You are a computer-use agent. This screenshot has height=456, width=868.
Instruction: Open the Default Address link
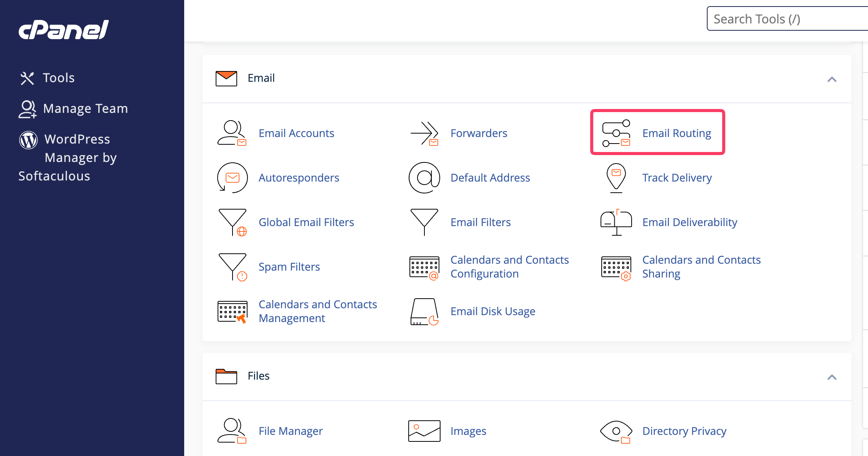point(490,178)
